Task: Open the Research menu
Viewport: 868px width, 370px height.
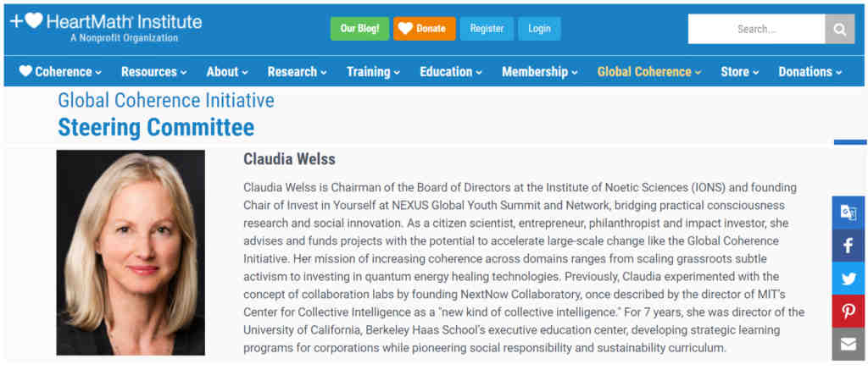Action: click(x=297, y=72)
